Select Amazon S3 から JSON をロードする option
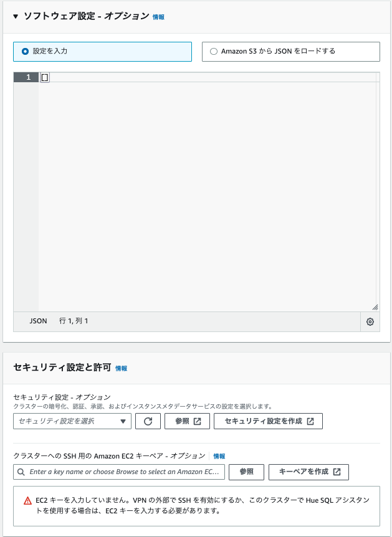Viewport: 392px width, 537px height. (291, 51)
